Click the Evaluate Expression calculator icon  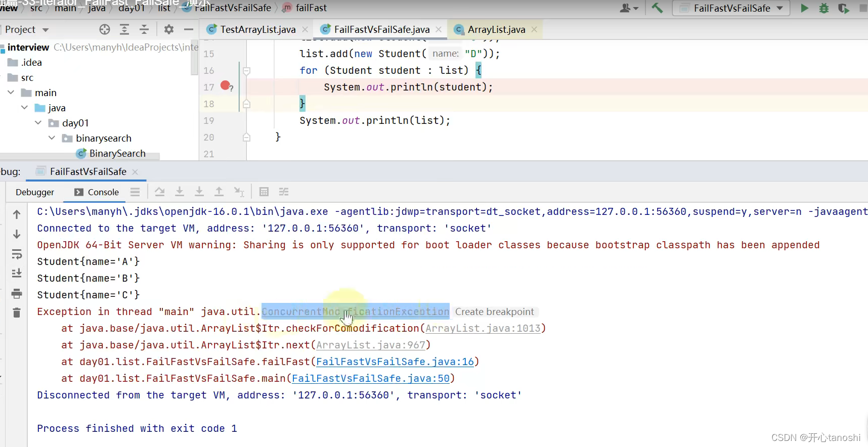coord(264,192)
